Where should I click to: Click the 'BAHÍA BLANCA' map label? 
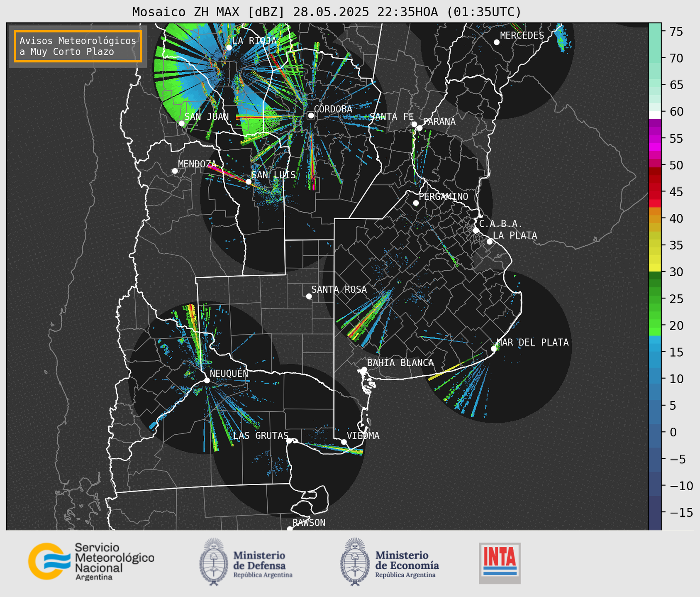[400, 363]
